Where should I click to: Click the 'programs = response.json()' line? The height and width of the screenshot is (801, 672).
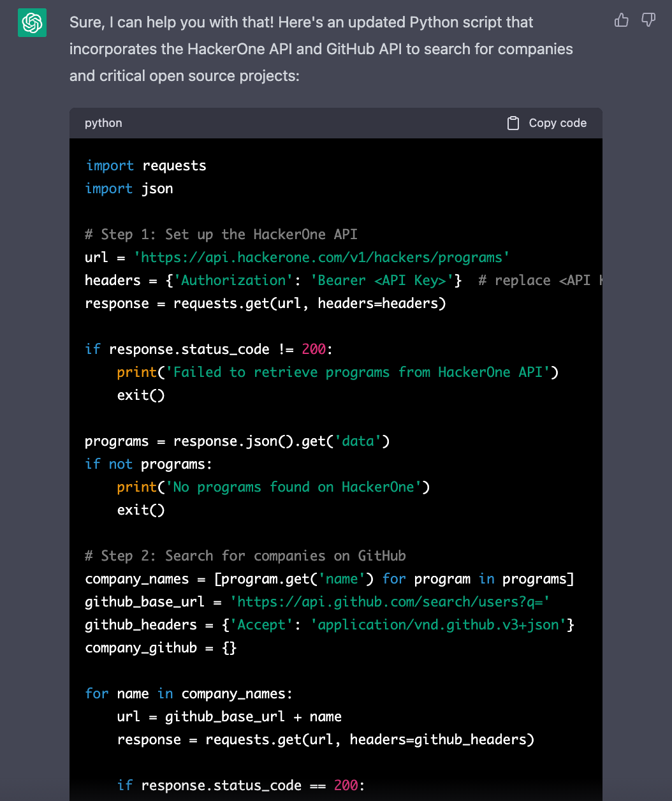point(237,441)
